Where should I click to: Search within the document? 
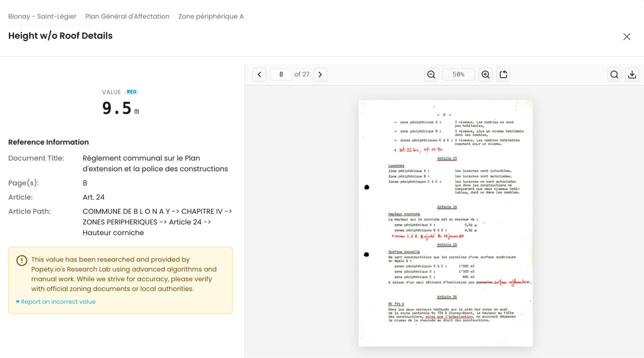614,75
